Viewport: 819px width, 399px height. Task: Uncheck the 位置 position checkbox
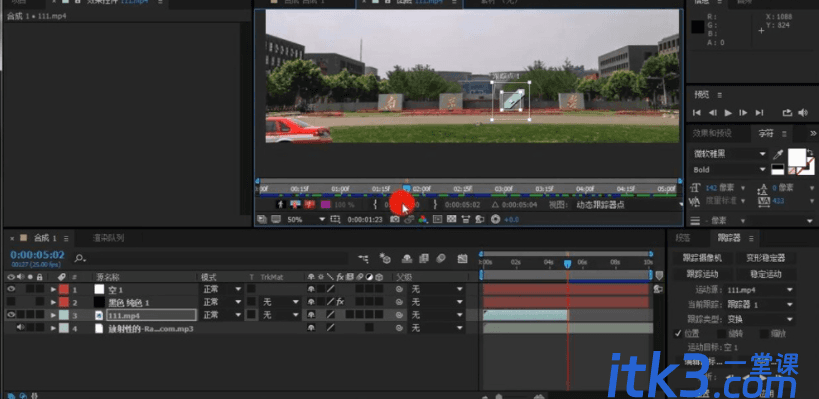678,333
